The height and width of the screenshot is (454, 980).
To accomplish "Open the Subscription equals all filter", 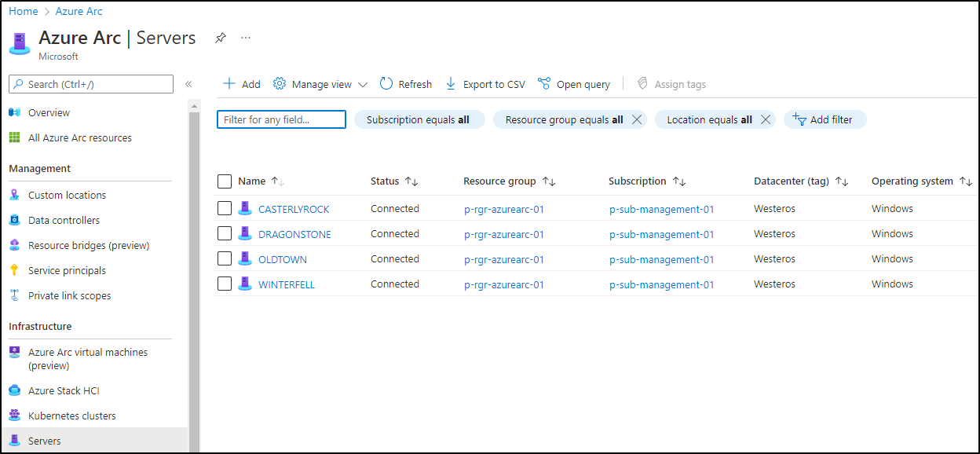I will coord(419,119).
